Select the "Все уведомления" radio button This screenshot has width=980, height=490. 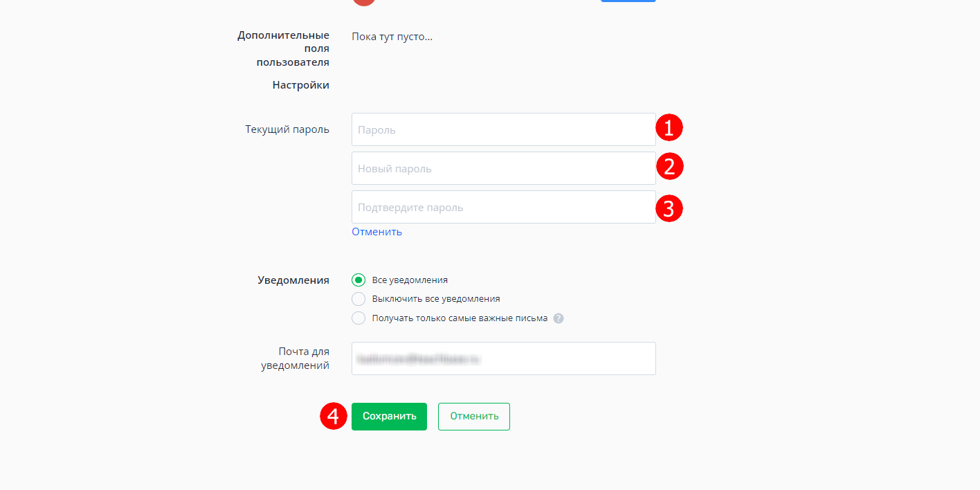[x=359, y=280]
